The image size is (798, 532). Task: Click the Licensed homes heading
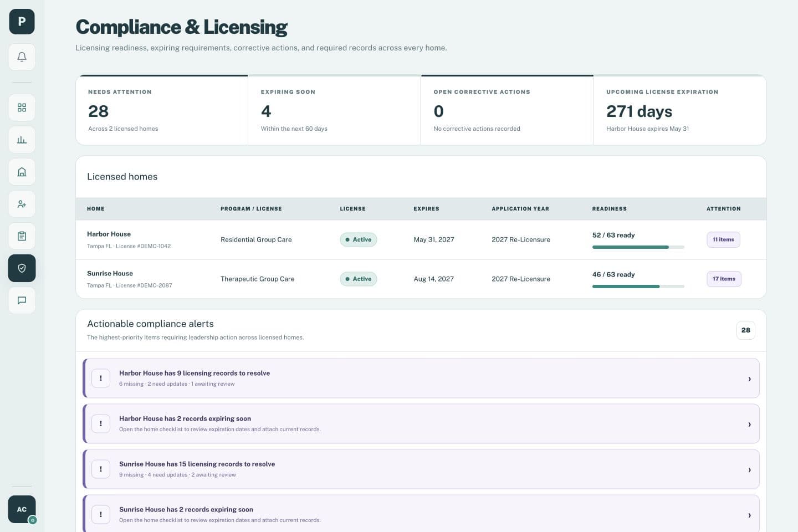click(122, 177)
